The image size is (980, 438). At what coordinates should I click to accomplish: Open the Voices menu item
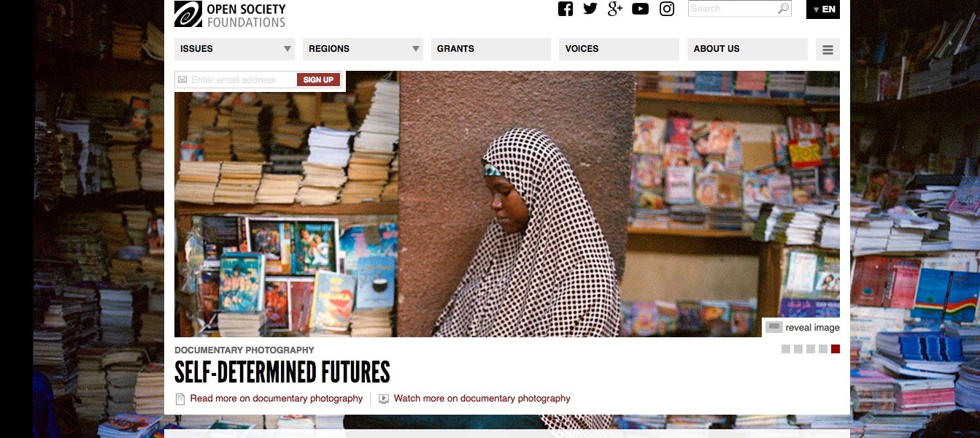click(x=619, y=49)
